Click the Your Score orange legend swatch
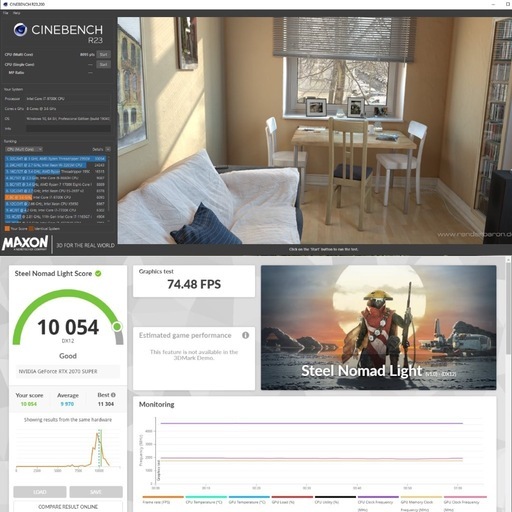 point(7,229)
